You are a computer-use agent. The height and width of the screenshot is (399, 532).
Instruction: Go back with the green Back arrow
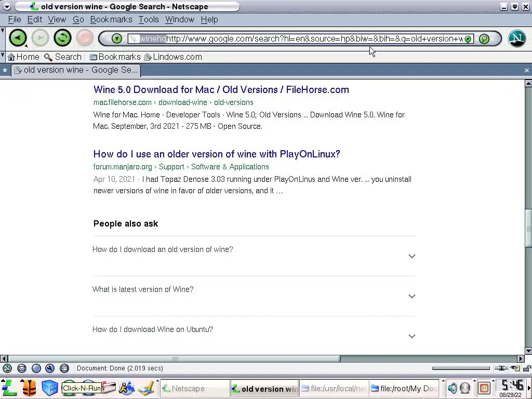click(18, 37)
